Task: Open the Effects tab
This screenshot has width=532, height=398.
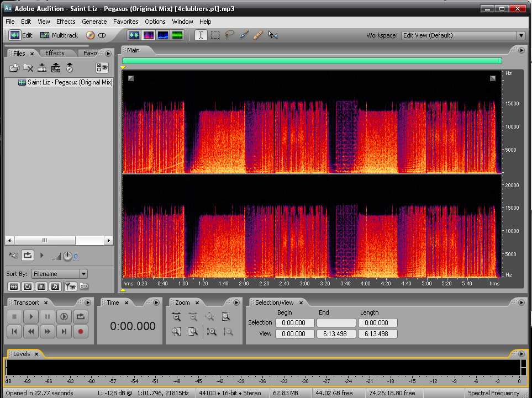Action: [55, 53]
